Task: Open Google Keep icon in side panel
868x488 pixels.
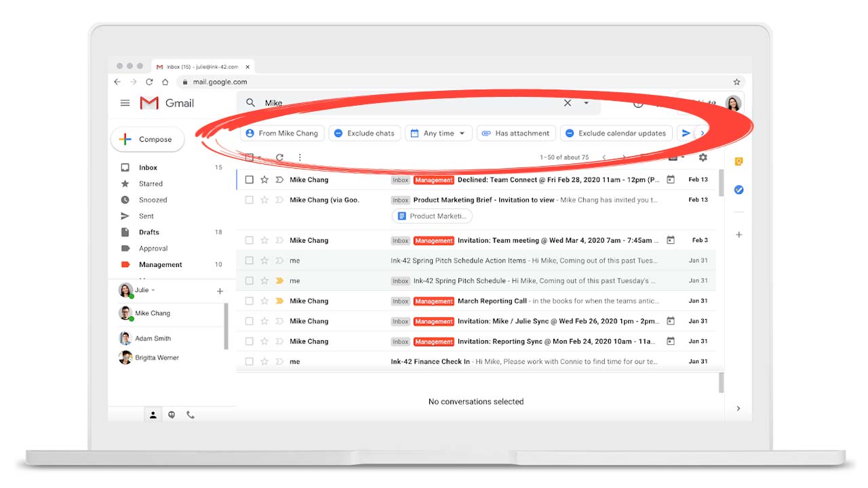Action: point(738,161)
